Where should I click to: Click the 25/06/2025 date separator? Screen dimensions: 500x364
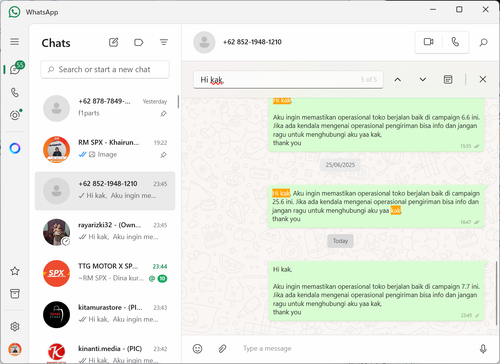(340, 165)
